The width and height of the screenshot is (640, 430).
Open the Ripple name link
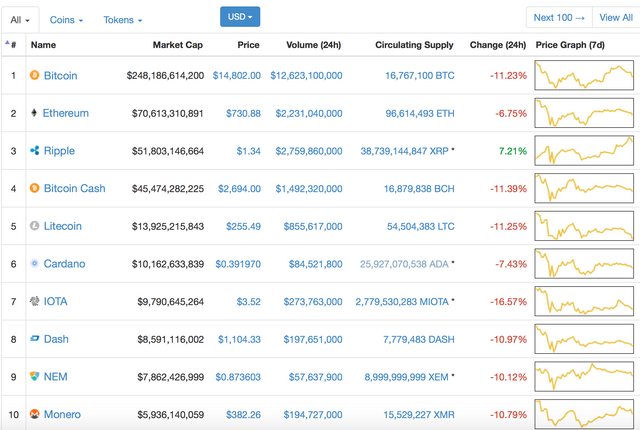coord(59,151)
